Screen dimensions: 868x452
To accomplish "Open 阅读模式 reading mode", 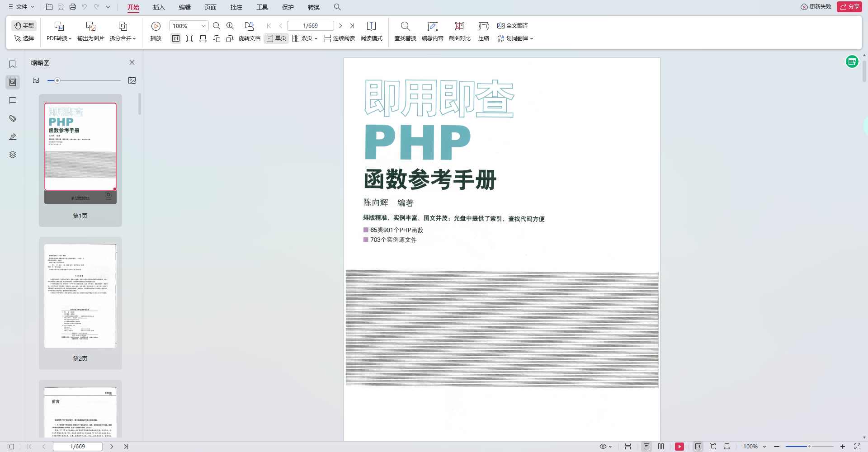I will pos(372,31).
